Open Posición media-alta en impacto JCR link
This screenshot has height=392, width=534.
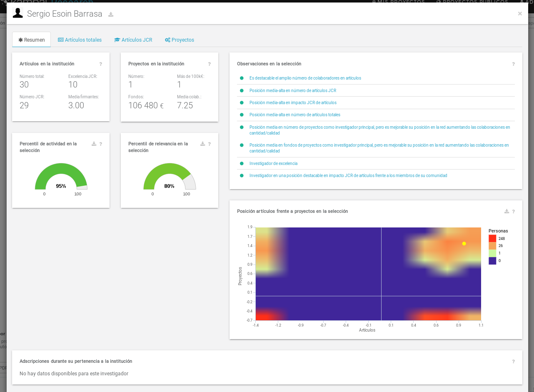coord(293,102)
